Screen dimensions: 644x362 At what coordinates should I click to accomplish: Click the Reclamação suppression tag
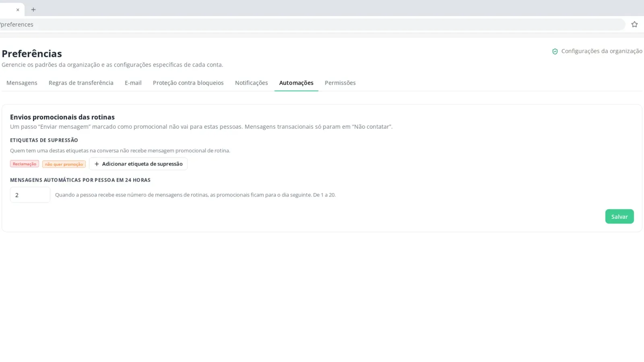pyautogui.click(x=25, y=164)
